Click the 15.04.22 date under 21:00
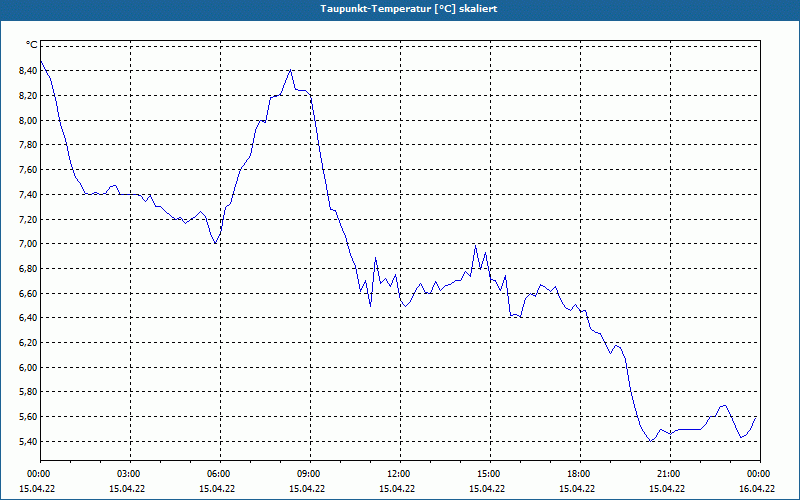This screenshot has height=500, width=800. pyautogui.click(x=667, y=488)
